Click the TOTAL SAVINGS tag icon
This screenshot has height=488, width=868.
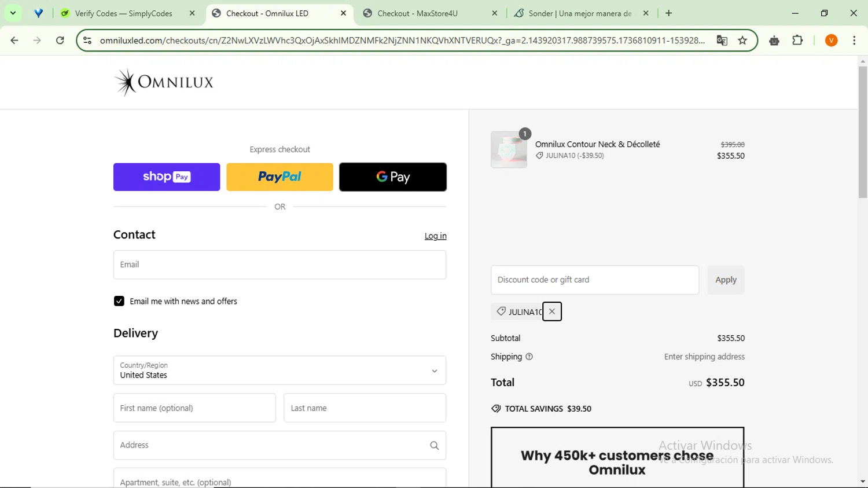pyautogui.click(x=496, y=409)
